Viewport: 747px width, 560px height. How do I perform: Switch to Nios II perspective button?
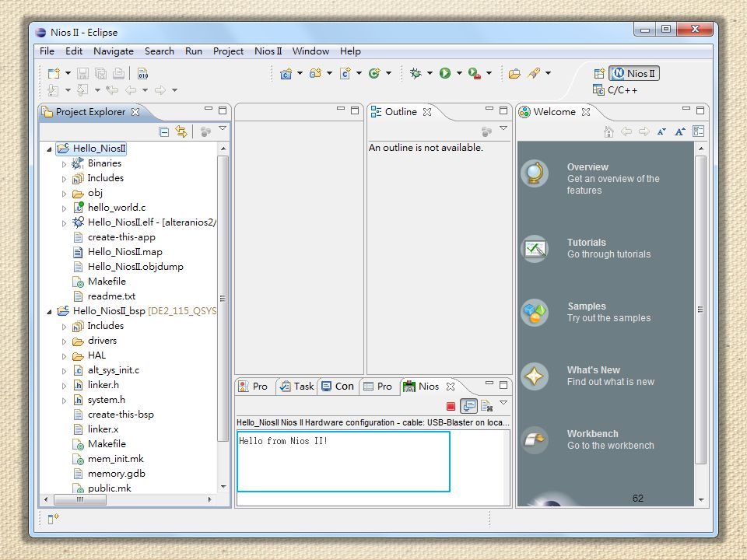pos(634,73)
